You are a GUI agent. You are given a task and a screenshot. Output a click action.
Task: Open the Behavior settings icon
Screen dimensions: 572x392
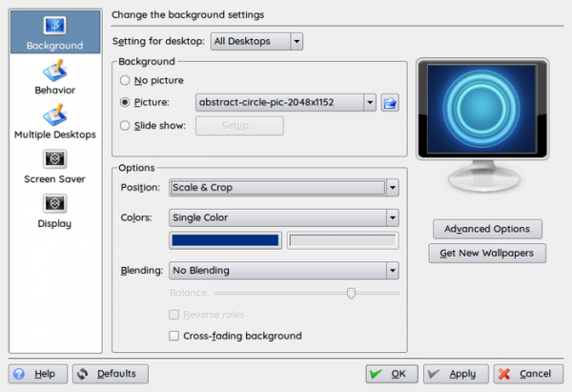point(53,70)
